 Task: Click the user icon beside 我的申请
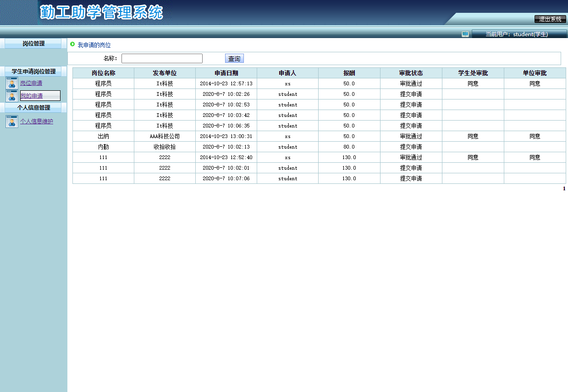click(11, 95)
